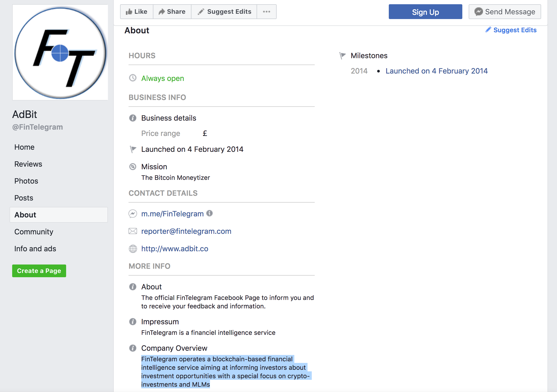Click the Milestones flag icon

[x=343, y=56]
